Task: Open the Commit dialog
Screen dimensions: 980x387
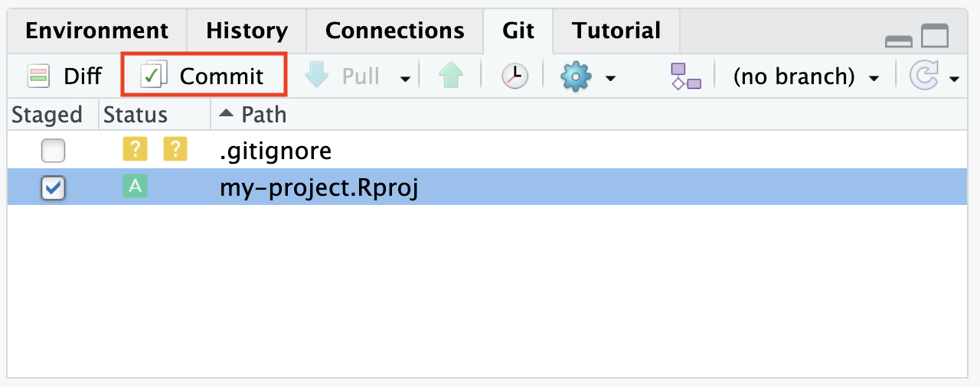Action: click(204, 76)
